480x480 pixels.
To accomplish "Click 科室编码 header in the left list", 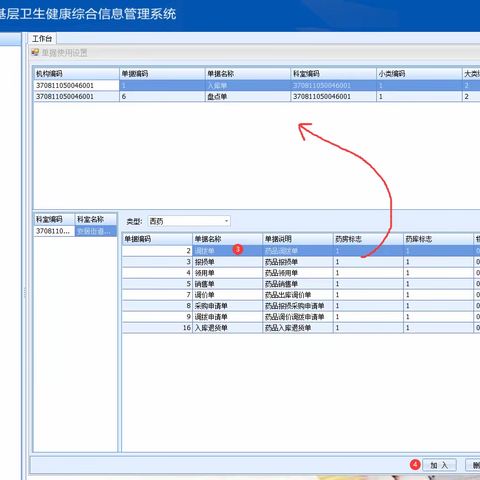I will [54, 219].
